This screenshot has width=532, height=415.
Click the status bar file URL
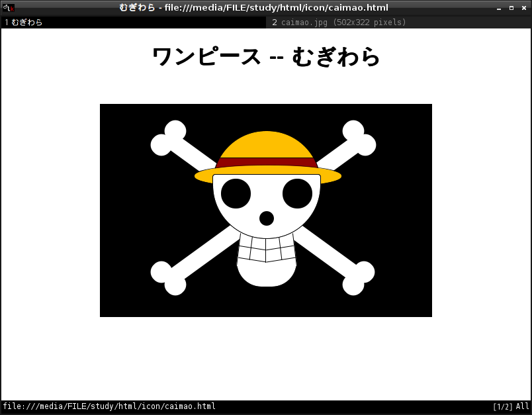tap(109, 406)
